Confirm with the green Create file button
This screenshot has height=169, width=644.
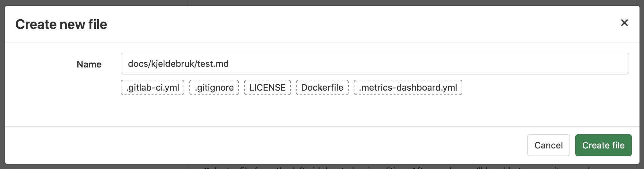(603, 145)
